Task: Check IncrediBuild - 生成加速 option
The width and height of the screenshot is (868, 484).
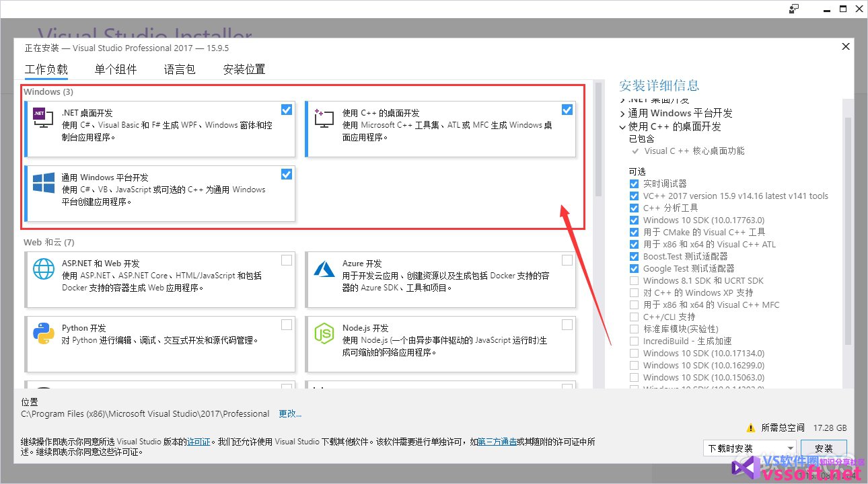Action: (x=634, y=341)
